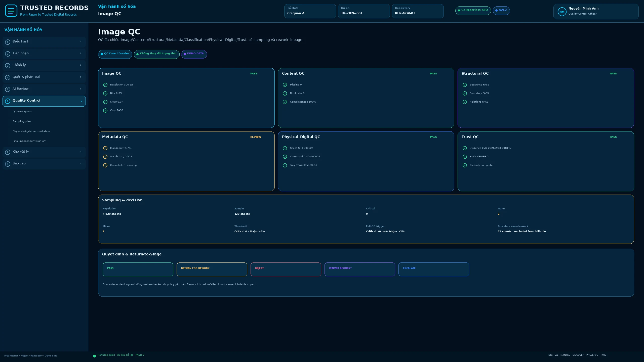Viewport: 644px width, 362px height.
Task: Click the text Tray TRAY-HCM-03-04
Action: [303, 165]
